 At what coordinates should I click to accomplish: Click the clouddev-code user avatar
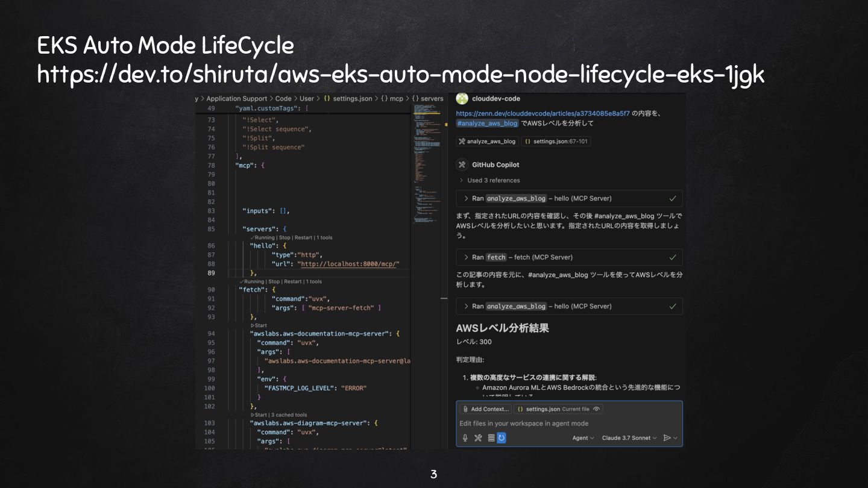(462, 99)
